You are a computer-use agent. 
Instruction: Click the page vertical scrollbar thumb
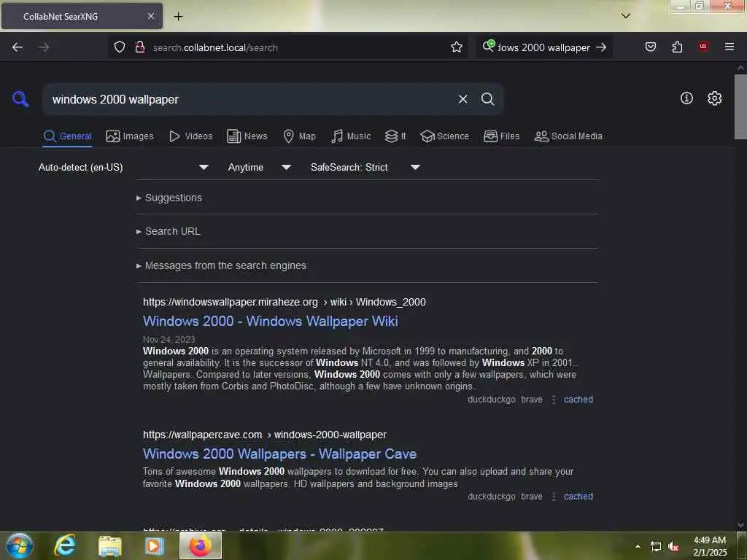coord(740,106)
